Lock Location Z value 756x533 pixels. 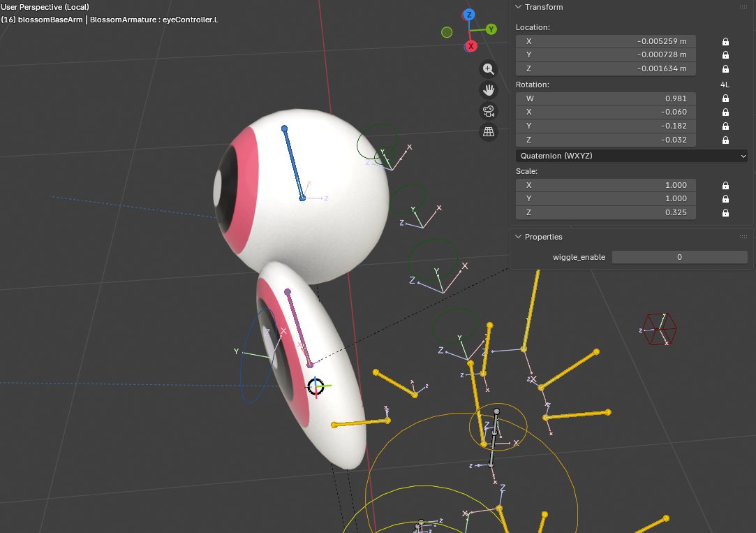coord(725,68)
